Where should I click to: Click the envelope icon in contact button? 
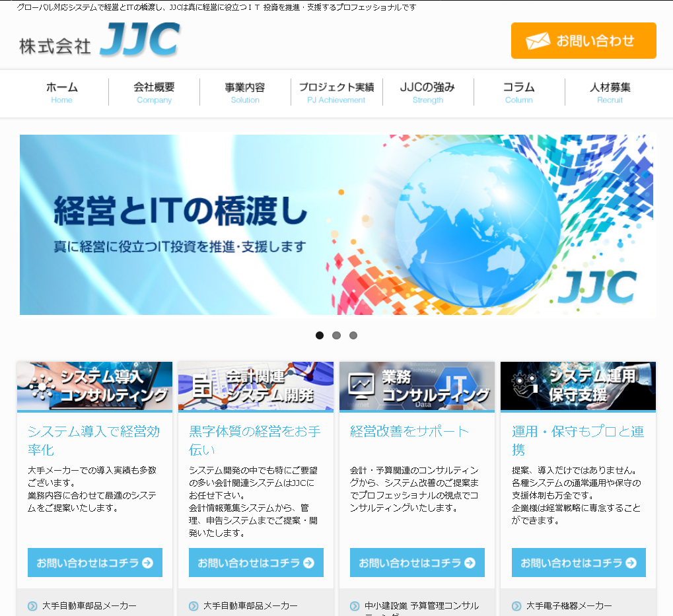coord(538,41)
